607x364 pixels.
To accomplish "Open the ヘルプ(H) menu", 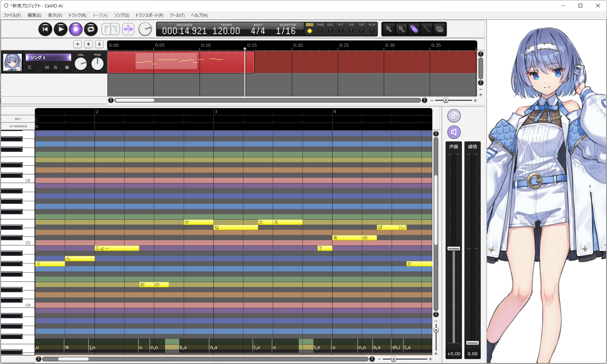I will [x=199, y=15].
